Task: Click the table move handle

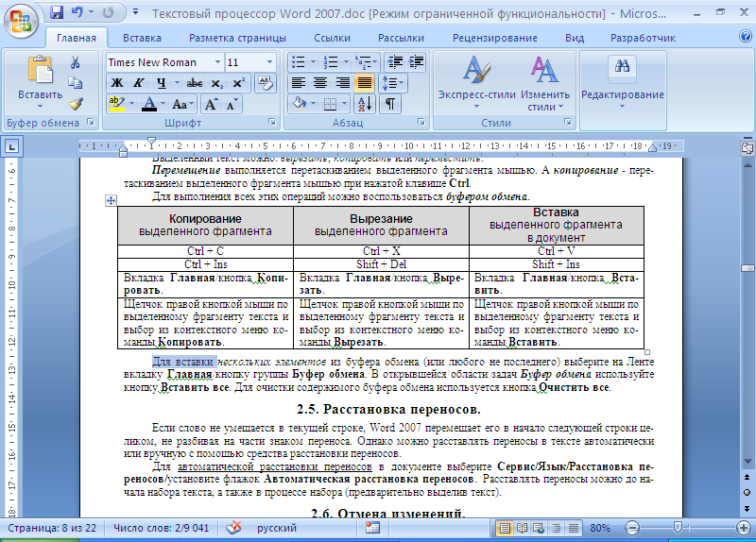Action: tap(111, 200)
